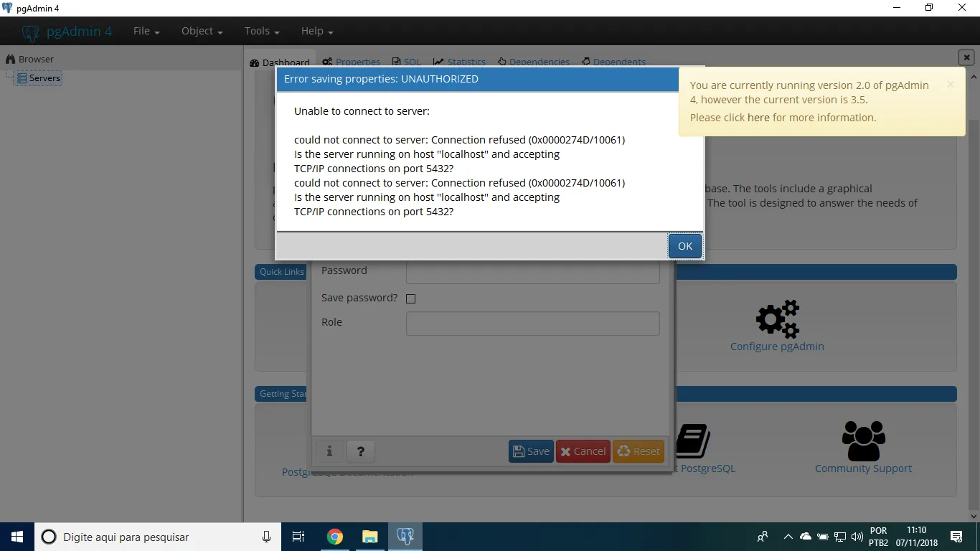Tick the Save password checkbox
The image size is (980, 551).
[410, 298]
